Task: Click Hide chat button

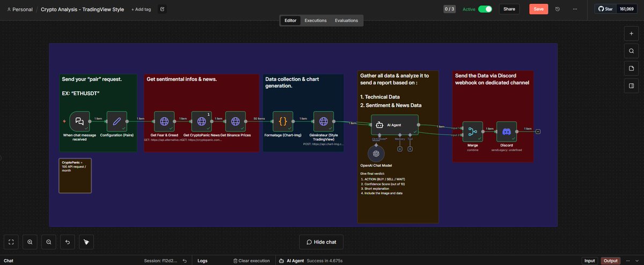Action: (321, 242)
